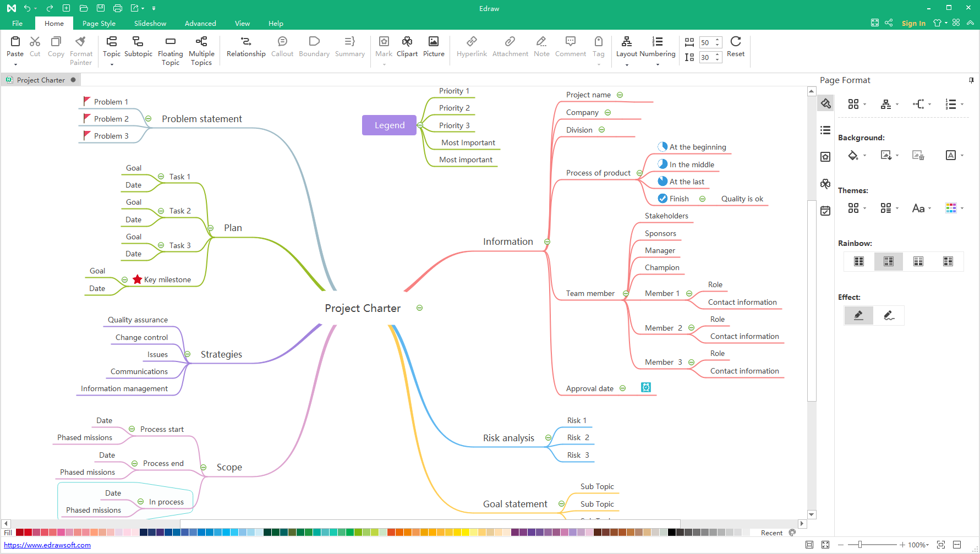Enable the hand-drawn sketch Effect option
This screenshot has width=980, height=554.
coord(889,315)
